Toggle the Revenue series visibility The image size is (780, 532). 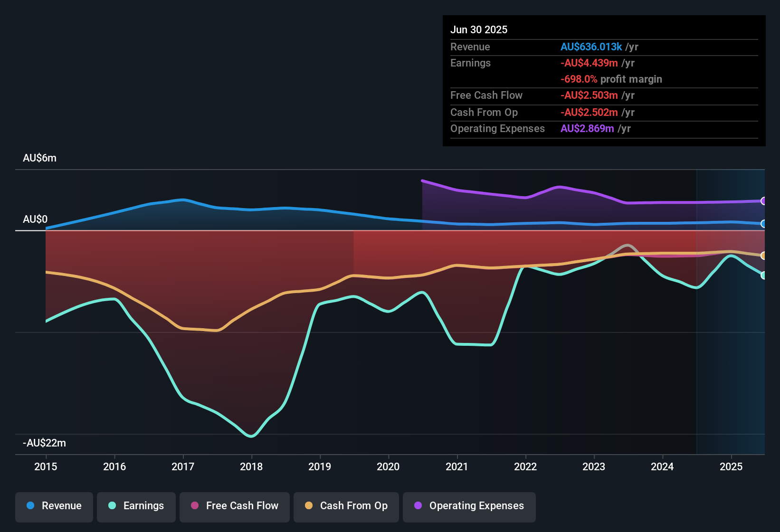[54, 506]
